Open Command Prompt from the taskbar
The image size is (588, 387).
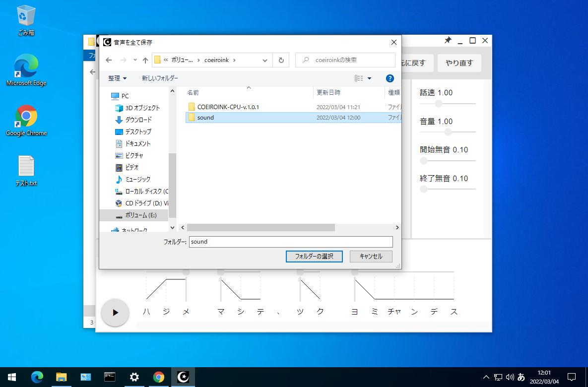coord(110,377)
